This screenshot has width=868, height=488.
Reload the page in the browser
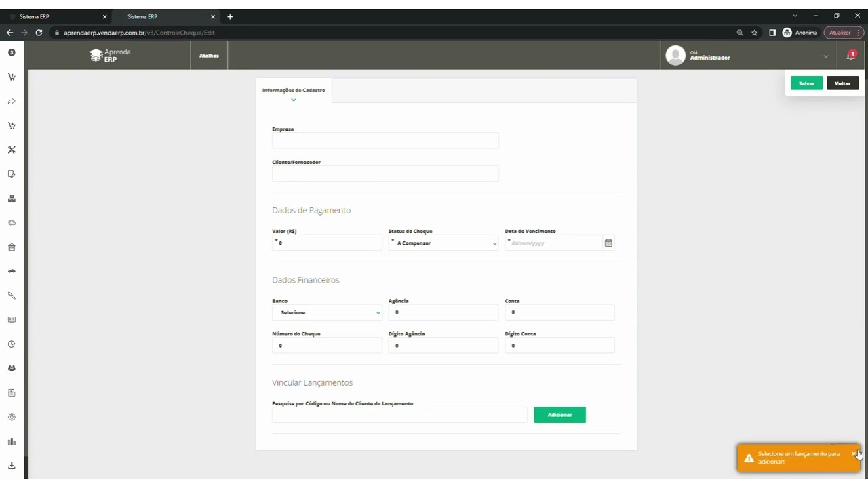pyautogui.click(x=39, y=33)
